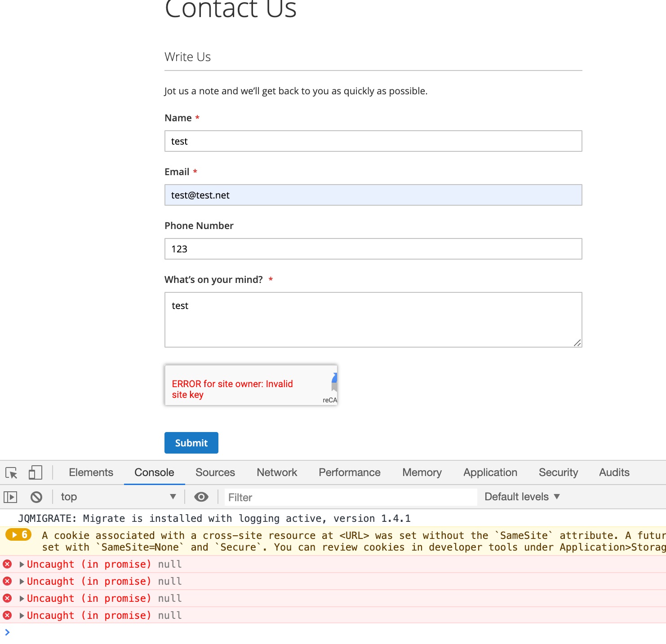Click the reCAPTCHA invalid site key error
The image size is (666, 644).
click(x=232, y=389)
